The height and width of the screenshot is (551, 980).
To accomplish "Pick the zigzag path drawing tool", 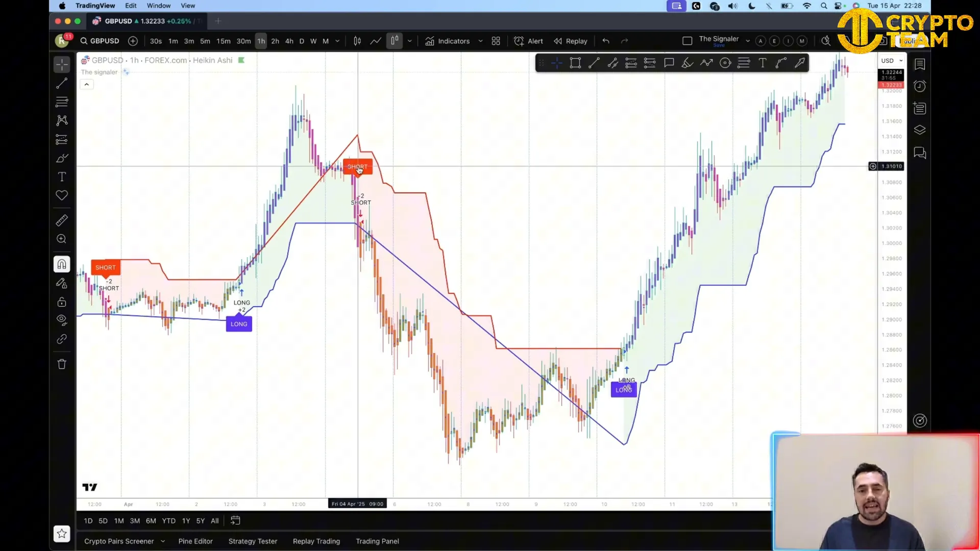I will tap(706, 63).
